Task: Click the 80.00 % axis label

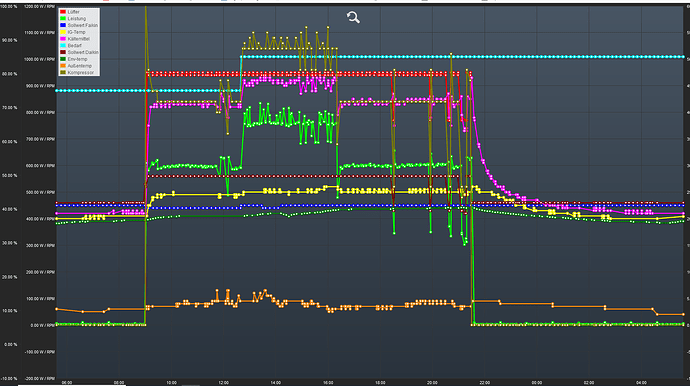Action: point(10,74)
